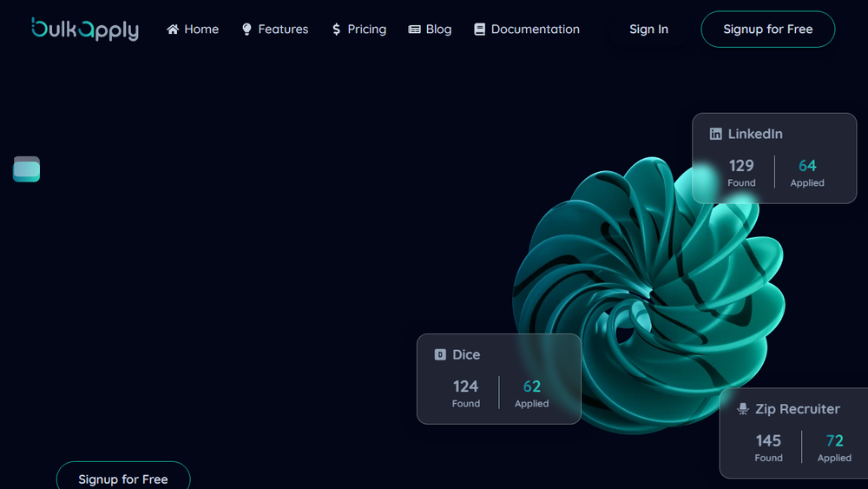This screenshot has height=489, width=868.
Task: Click the Sign In link
Action: pyautogui.click(x=648, y=30)
